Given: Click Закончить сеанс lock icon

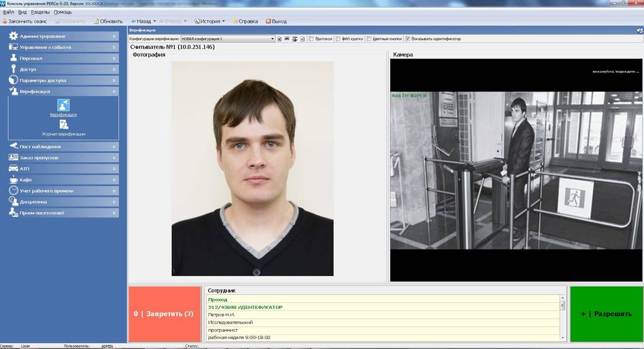Looking at the screenshot, I should (5, 22).
